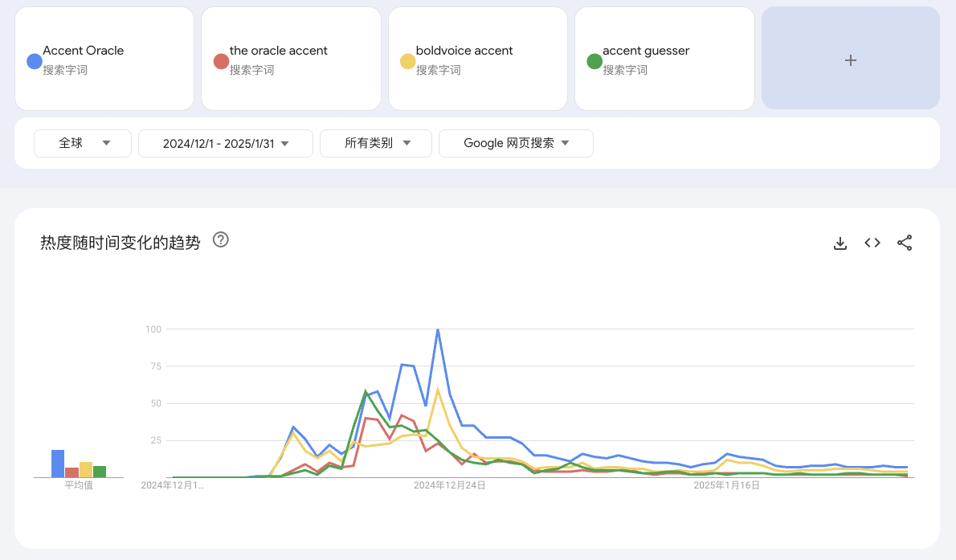Click the truncated 2024年12月1… axis label

(173, 485)
